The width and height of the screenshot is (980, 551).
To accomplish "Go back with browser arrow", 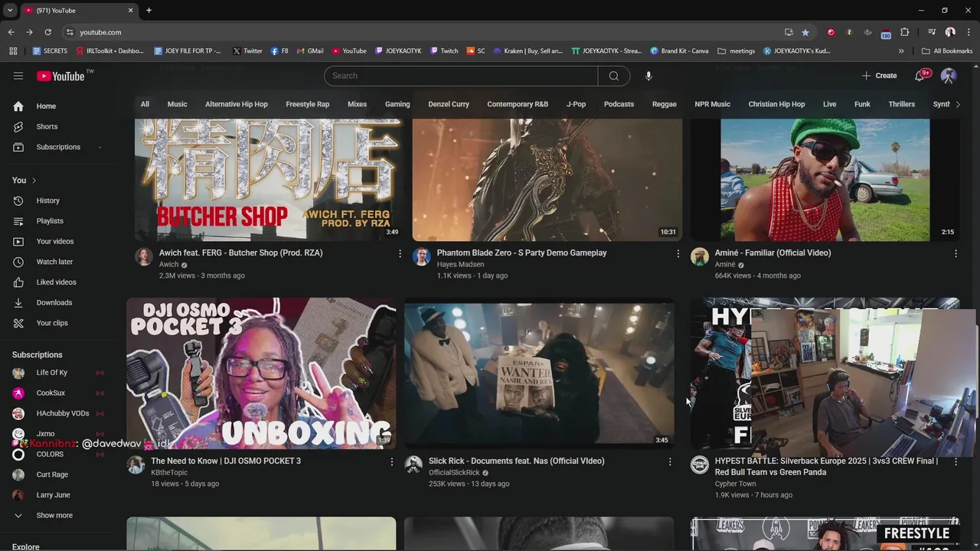I will click(11, 32).
